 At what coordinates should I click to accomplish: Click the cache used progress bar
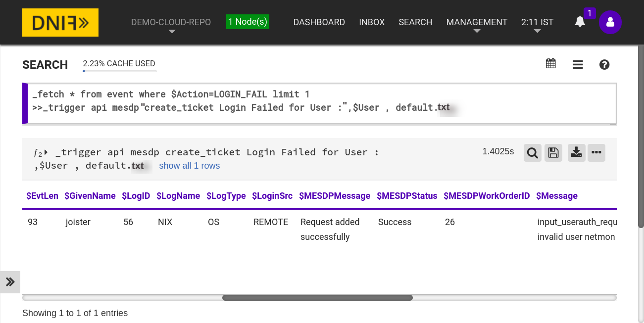120,71
